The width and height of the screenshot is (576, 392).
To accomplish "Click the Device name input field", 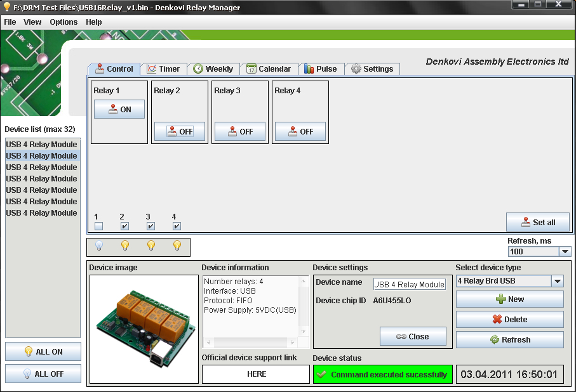I will tap(410, 284).
